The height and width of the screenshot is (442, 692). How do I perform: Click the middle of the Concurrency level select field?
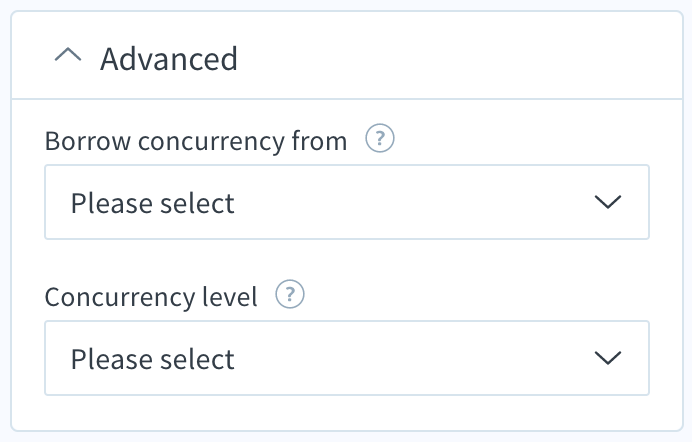pyautogui.click(x=347, y=358)
